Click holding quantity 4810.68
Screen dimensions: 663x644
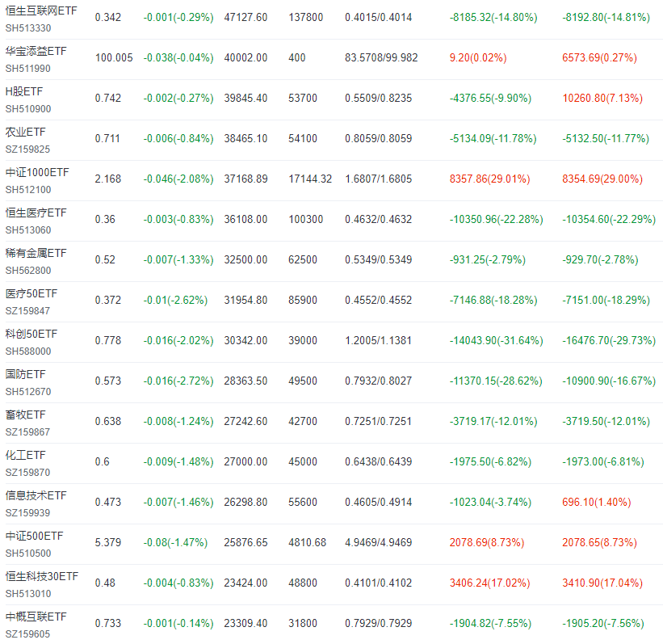click(307, 542)
